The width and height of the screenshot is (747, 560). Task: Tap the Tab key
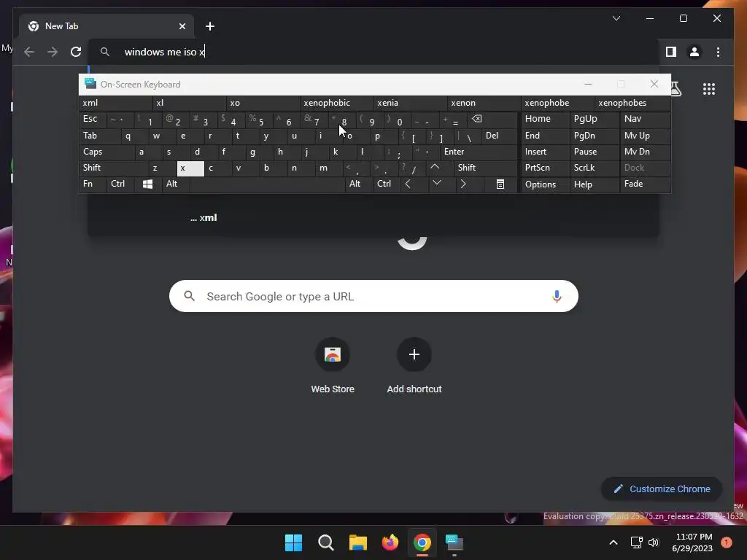[x=99, y=136]
